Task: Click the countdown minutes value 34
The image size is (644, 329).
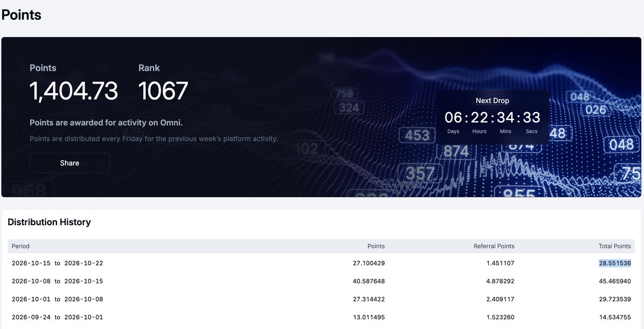Action: (x=505, y=118)
